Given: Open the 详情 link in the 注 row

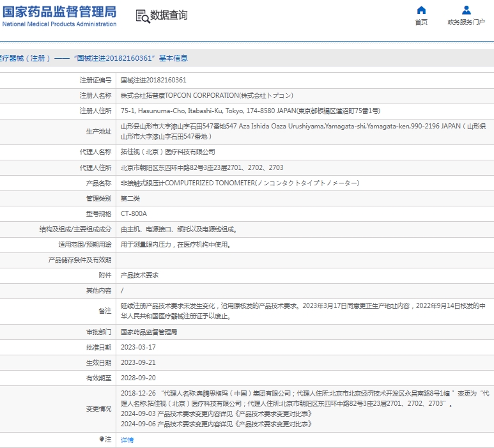Looking at the screenshot, I should point(127,440).
